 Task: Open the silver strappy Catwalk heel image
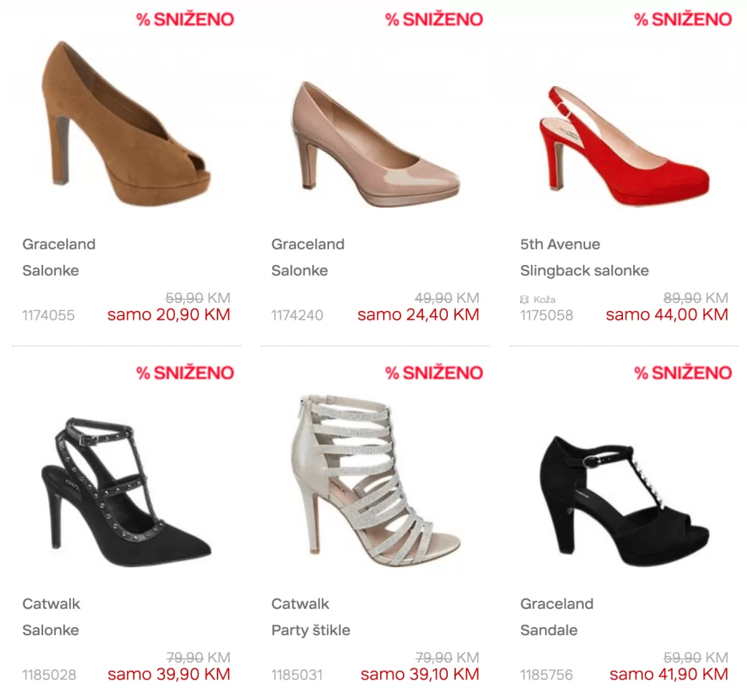click(x=375, y=480)
